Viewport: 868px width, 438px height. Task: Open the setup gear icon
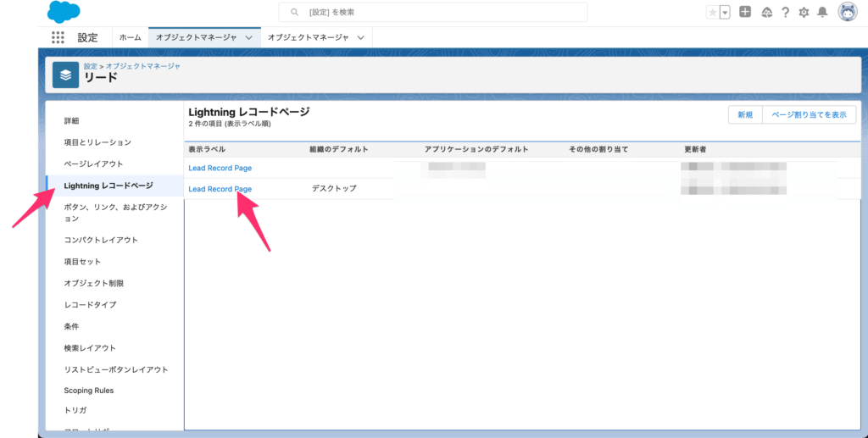click(804, 12)
